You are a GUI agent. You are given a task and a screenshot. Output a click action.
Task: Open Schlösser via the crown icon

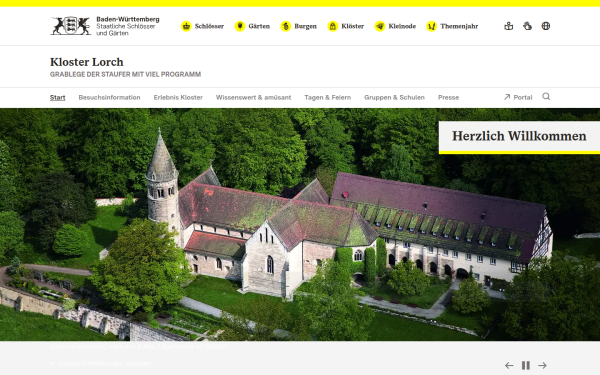click(186, 26)
